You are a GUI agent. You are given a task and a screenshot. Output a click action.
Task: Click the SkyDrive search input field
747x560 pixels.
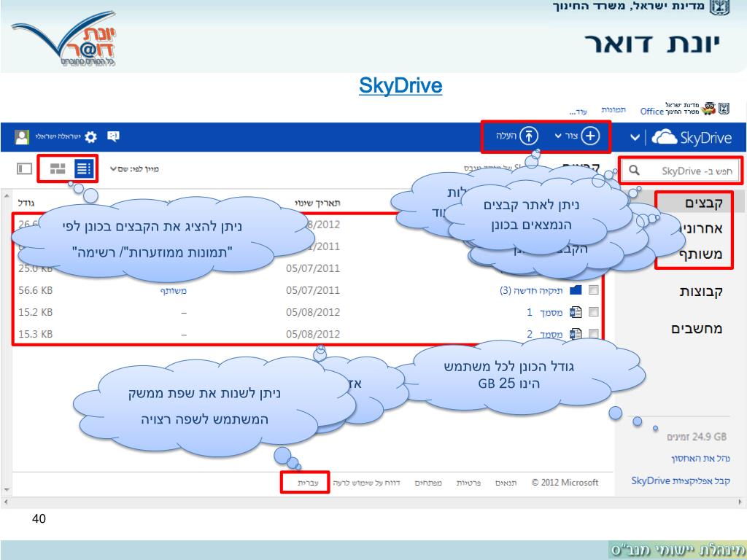point(681,171)
